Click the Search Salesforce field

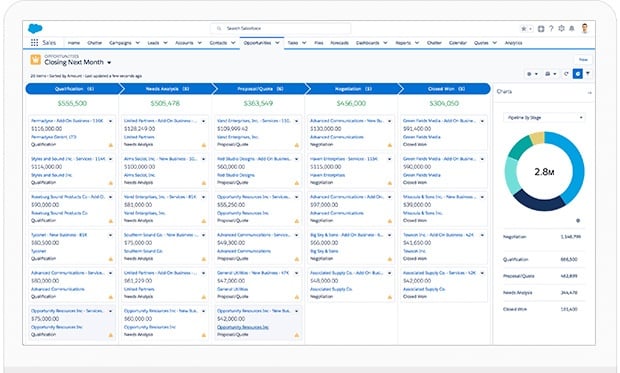coord(280,28)
